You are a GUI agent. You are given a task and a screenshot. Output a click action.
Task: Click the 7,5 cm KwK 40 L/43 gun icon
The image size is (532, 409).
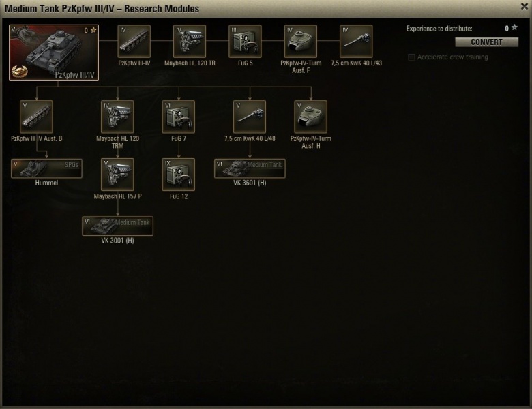click(356, 41)
